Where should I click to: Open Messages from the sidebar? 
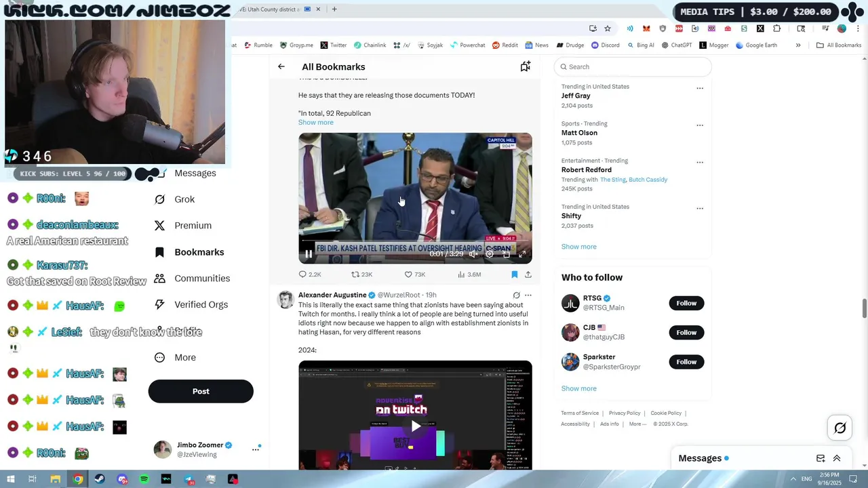[195, 173]
